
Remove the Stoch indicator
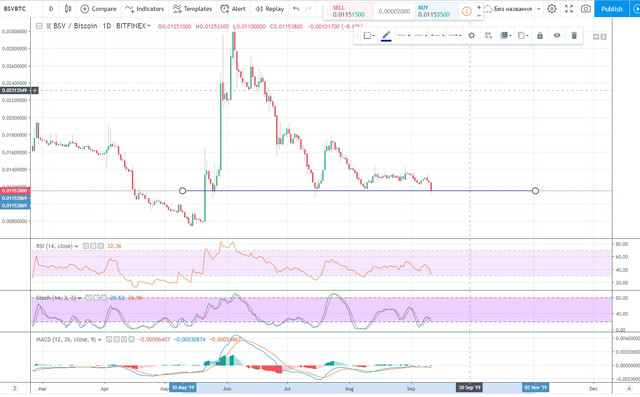coord(104,298)
